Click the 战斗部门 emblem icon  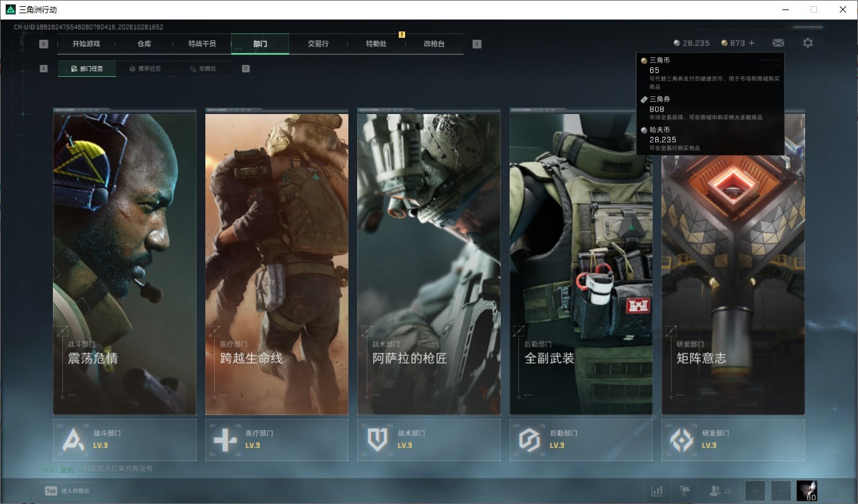74,440
